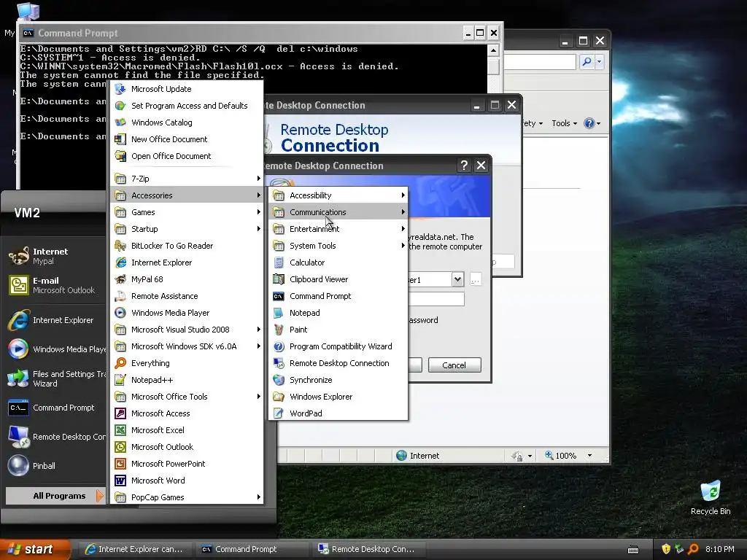Launch Everything search program
The image size is (747, 560).
[187, 363]
